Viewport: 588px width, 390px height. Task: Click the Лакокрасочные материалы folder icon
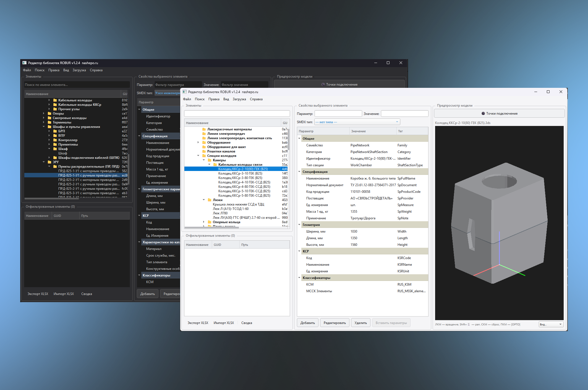[x=204, y=129]
